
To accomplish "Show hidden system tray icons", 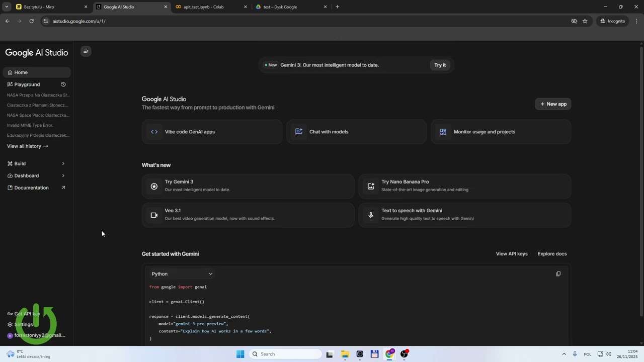I will pyautogui.click(x=564, y=354).
